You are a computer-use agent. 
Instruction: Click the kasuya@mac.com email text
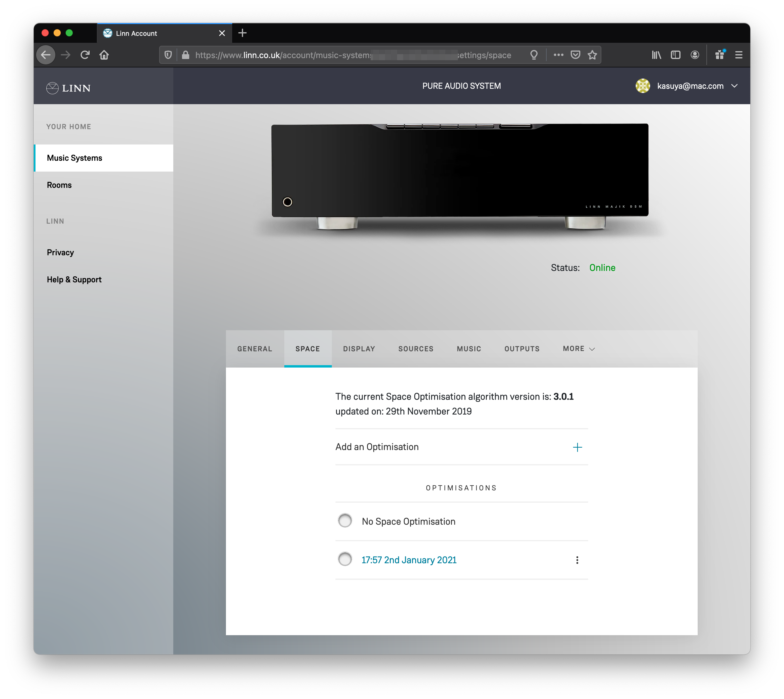(x=690, y=86)
